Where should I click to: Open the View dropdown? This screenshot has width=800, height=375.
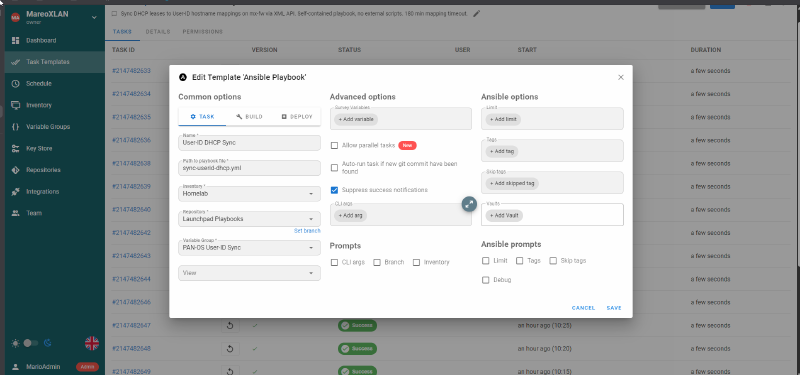click(x=249, y=273)
